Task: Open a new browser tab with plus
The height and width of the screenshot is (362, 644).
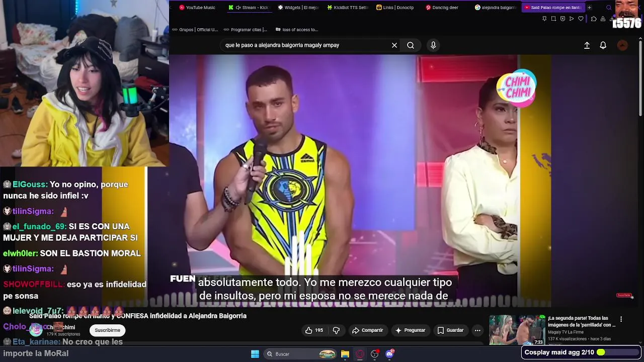Action: (x=589, y=8)
